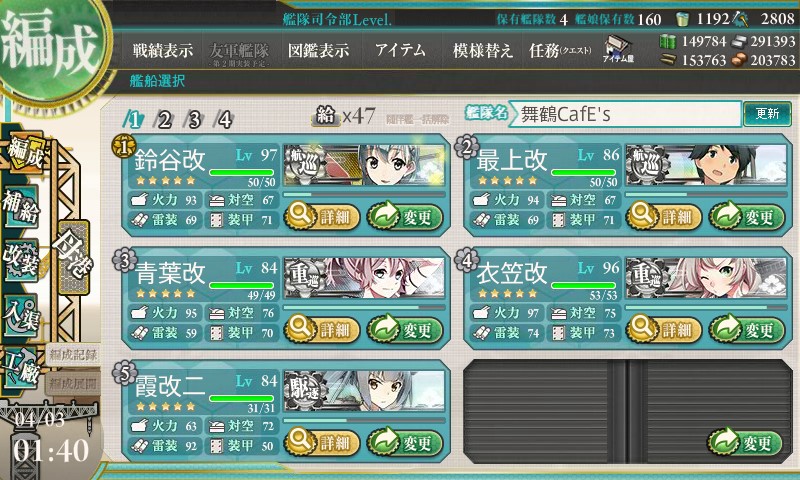Click the 母港 home port button
Image resolution: width=800 pixels, height=480 pixels.
74,257
